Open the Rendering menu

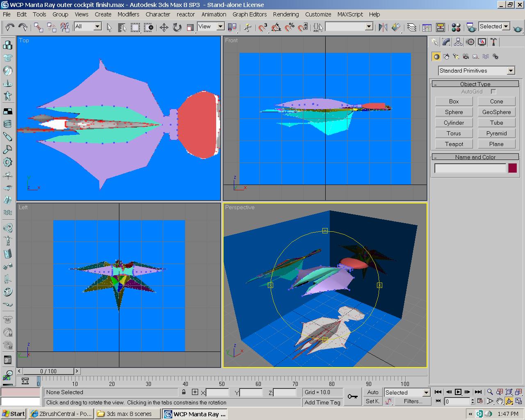click(x=286, y=14)
